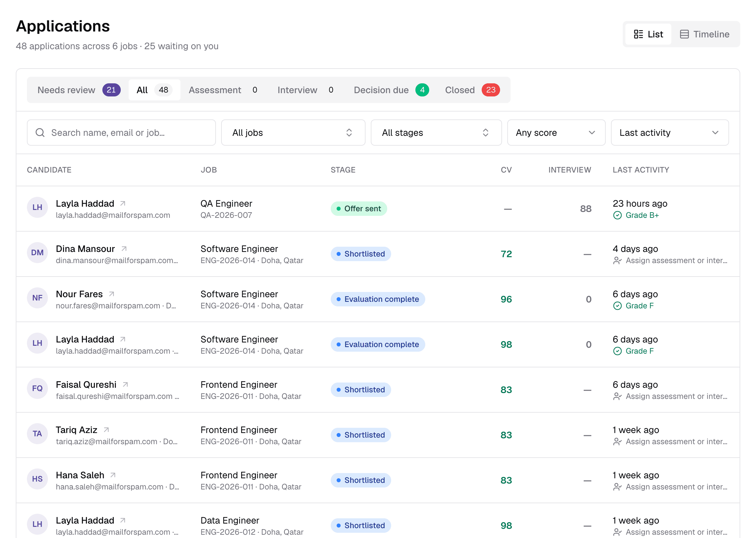
Task: Click QA-2026-007 job code
Action: [226, 215]
